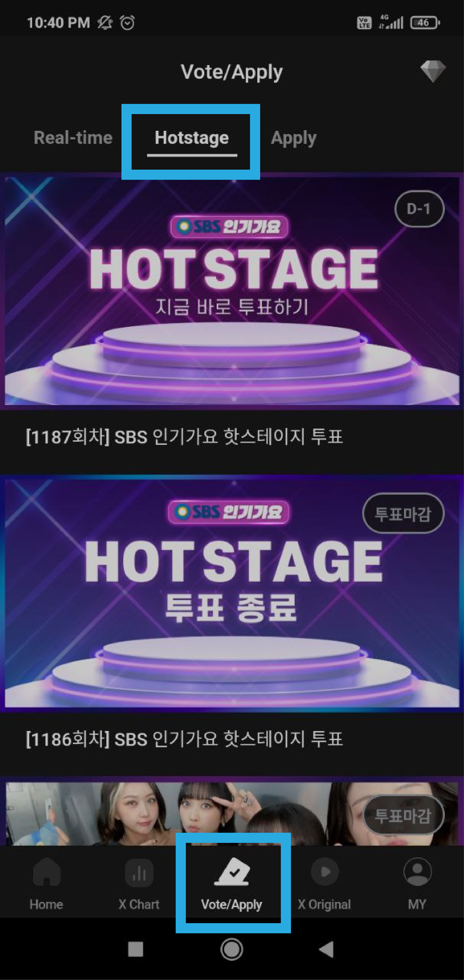464x980 pixels.
Task: Tap 투표마감 badge on second banner
Action: [x=403, y=513]
